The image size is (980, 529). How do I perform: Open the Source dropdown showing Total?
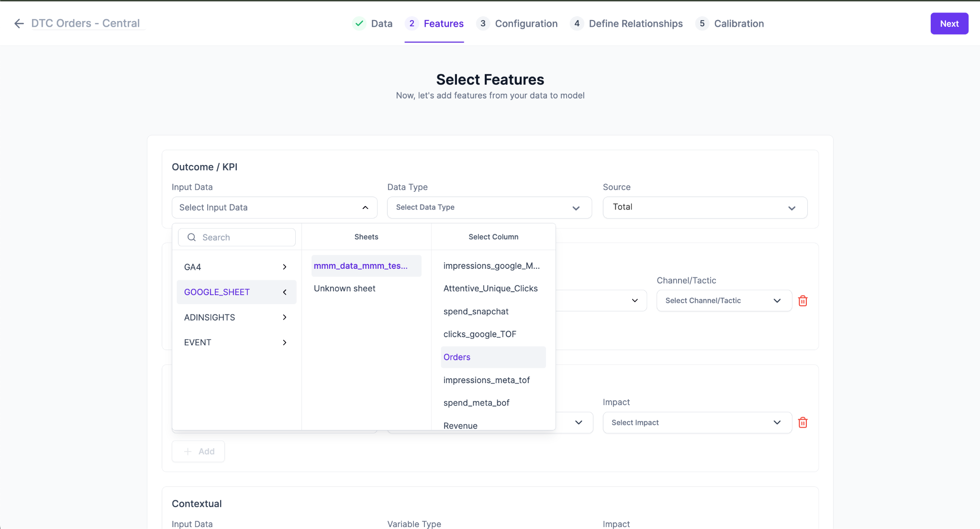click(704, 208)
